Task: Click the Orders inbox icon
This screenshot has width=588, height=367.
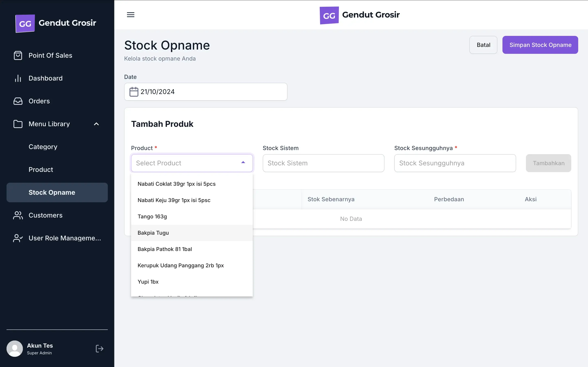Action: pos(18,101)
